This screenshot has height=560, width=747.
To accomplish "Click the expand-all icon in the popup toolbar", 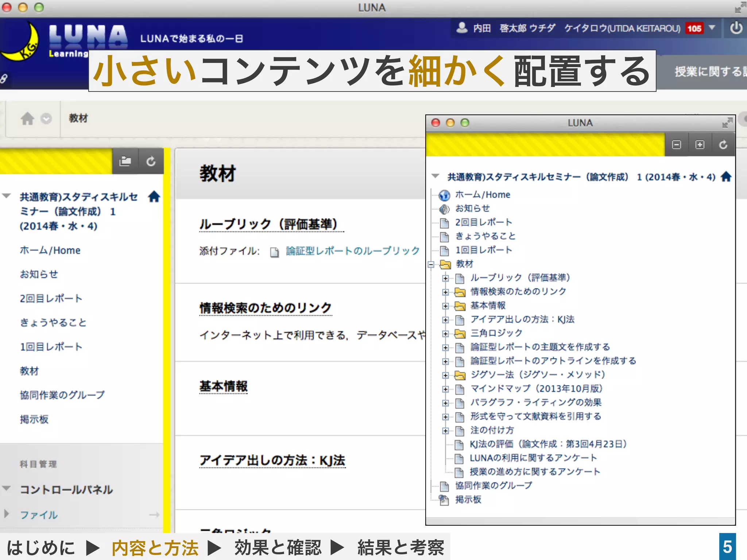I will (700, 145).
